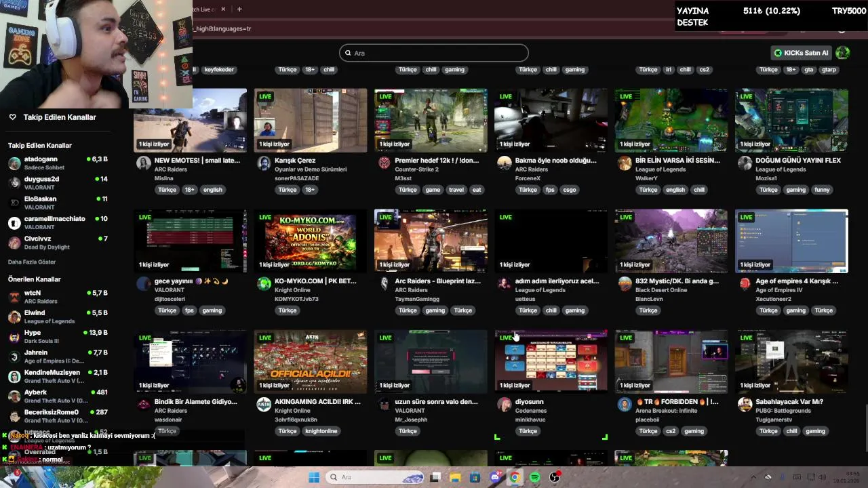The width and height of the screenshot is (868, 488).
Task: Open Arena Breakout: Infinite category link
Action: pos(666,411)
